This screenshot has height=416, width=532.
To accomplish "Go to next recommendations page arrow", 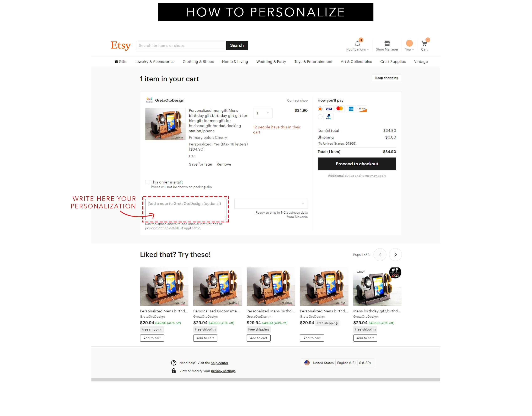I will tap(395, 255).
